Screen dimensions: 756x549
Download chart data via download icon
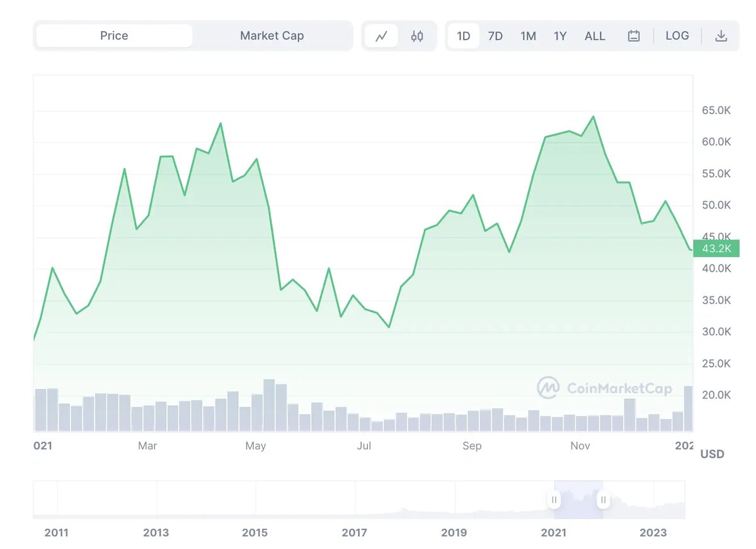[721, 36]
